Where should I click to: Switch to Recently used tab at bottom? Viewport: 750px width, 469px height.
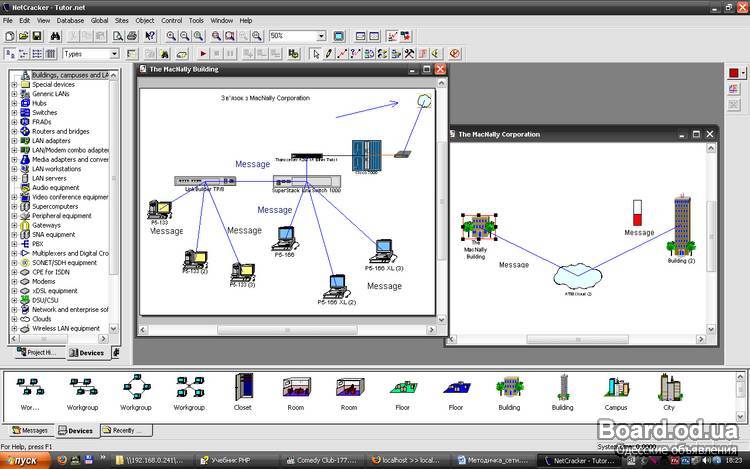pos(126,430)
